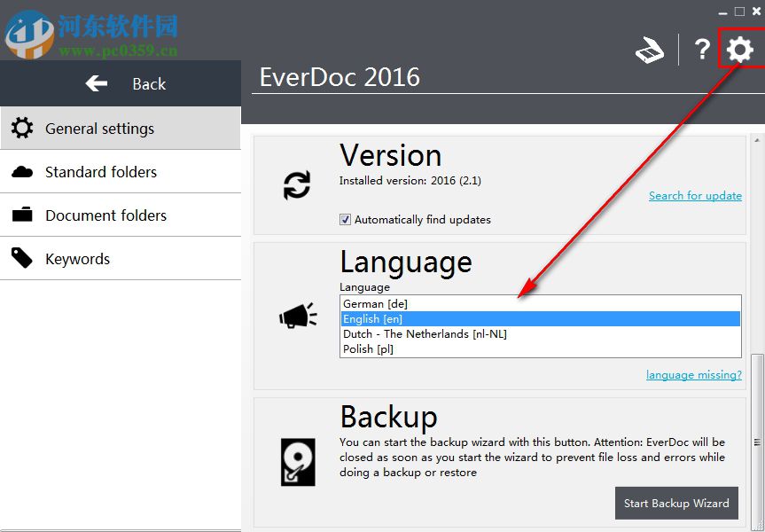Click the tag icon beside Keywords
Image resolution: width=765 pixels, height=532 pixels.
pos(22,258)
